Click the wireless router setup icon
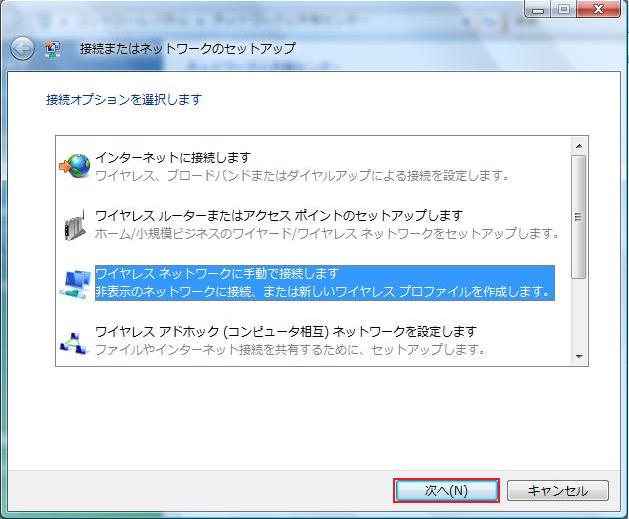Screen dimensions: 629x519 coord(74,224)
